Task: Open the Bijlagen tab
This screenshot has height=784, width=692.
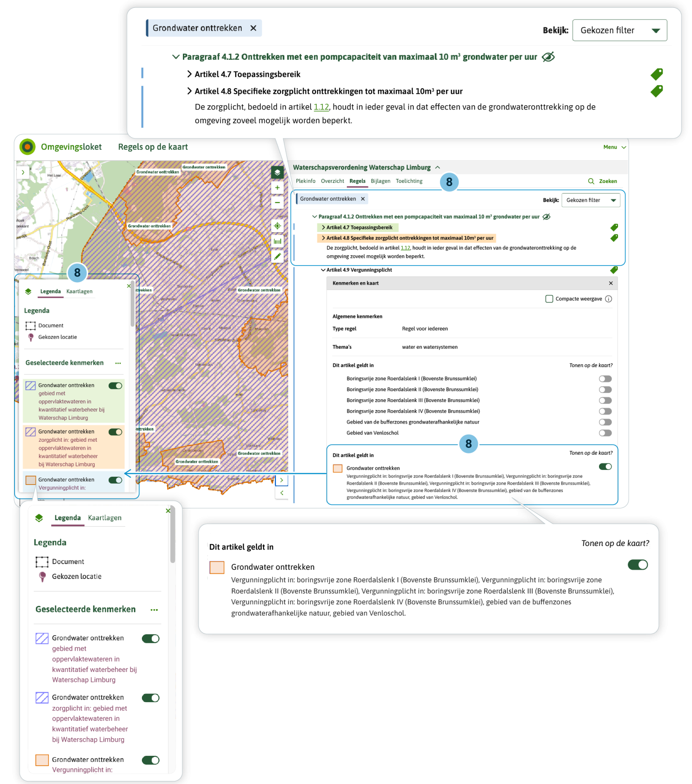Action: (x=381, y=181)
